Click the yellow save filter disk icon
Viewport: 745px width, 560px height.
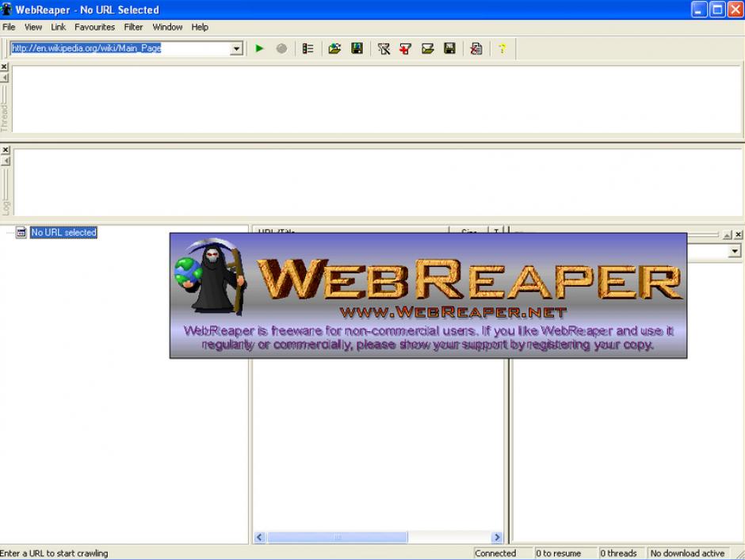pos(449,48)
